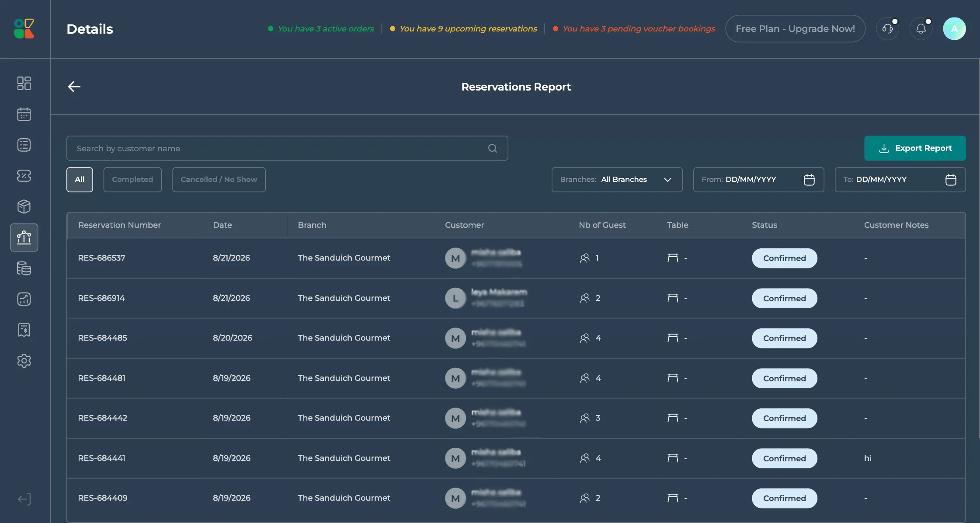Click reservation number RES-684481
Image resolution: width=980 pixels, height=523 pixels.
point(102,378)
